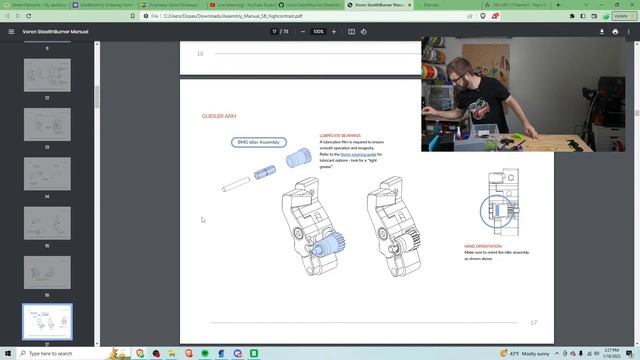Click the clock and date in taskbar
The width and height of the screenshot is (640, 360).
[x=612, y=353]
